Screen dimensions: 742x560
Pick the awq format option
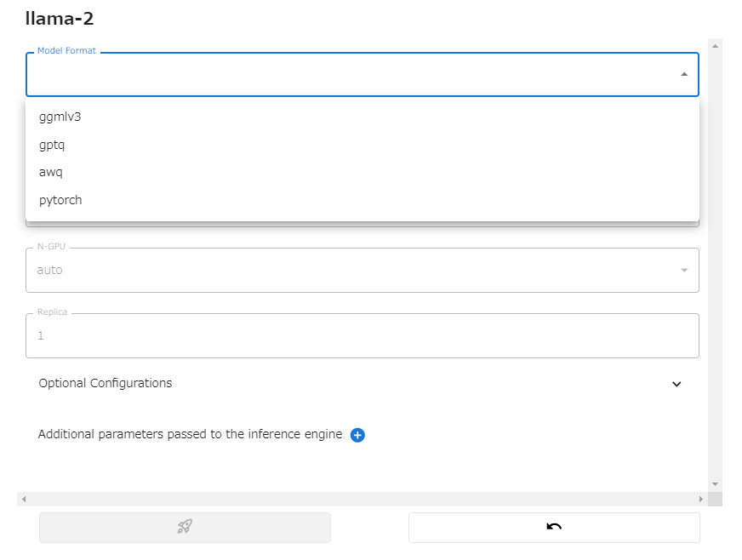point(362,172)
